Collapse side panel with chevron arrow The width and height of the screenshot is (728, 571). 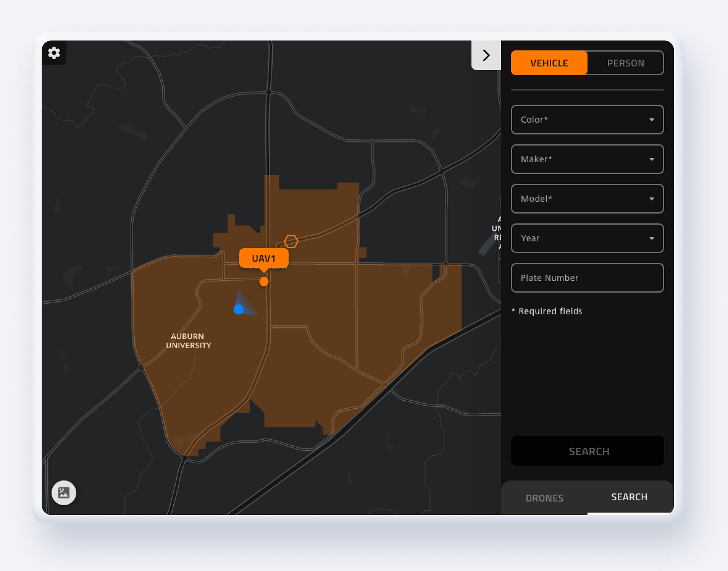coord(486,55)
